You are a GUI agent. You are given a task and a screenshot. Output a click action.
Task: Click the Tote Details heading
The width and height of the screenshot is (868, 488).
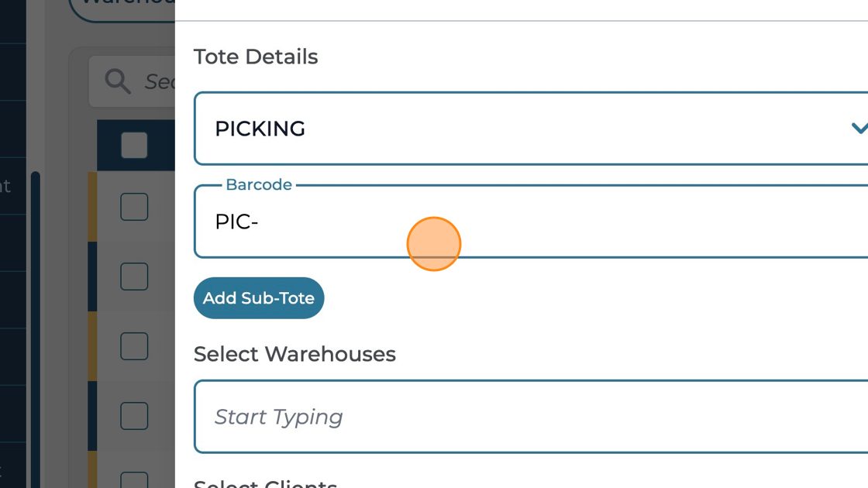click(x=256, y=57)
